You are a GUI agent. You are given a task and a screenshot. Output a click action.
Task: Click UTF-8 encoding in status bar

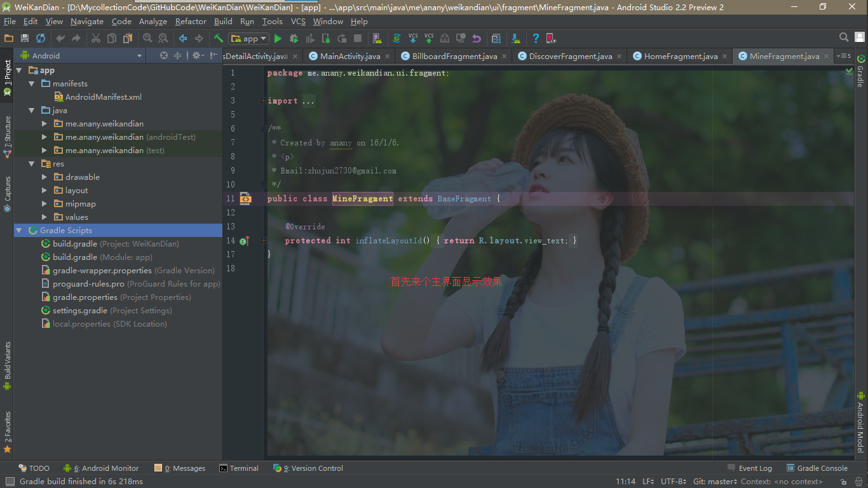click(x=674, y=482)
